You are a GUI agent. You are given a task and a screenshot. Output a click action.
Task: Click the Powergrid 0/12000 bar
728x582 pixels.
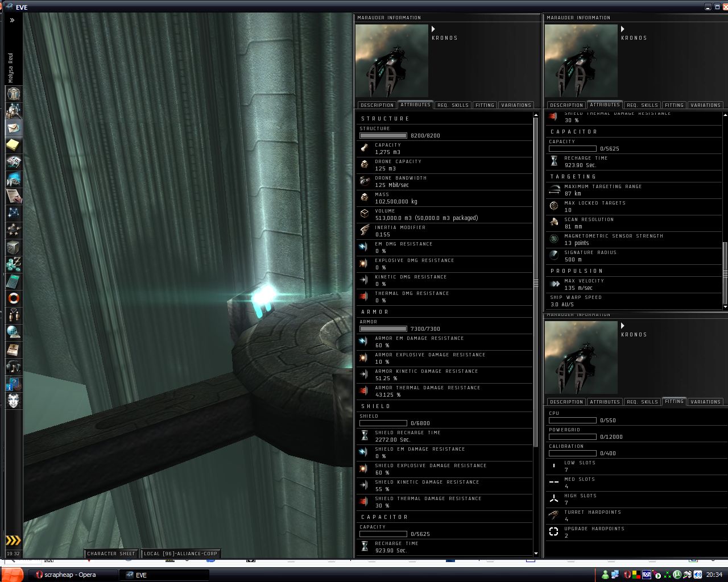(573, 437)
